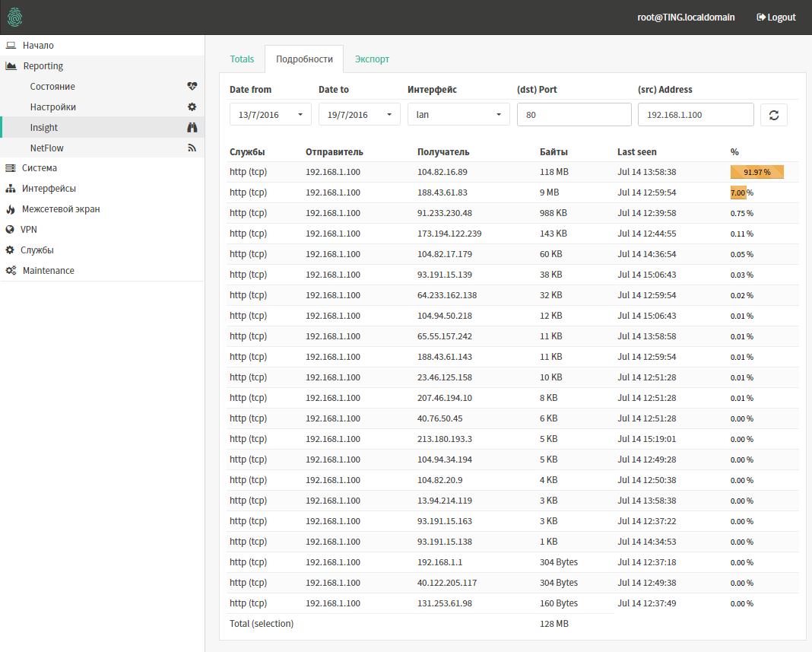Expand the Интерфейс lan dropdown
The height and width of the screenshot is (652, 812).
tap(458, 115)
